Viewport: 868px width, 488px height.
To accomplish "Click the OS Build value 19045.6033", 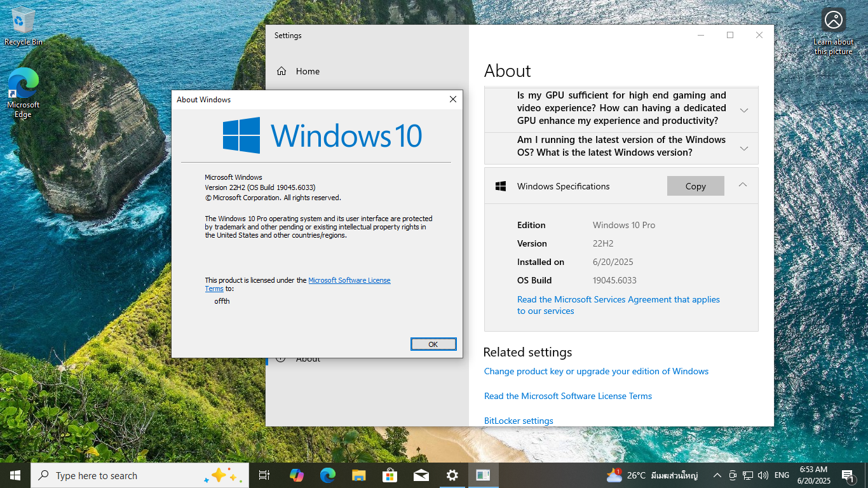I will tap(614, 280).
